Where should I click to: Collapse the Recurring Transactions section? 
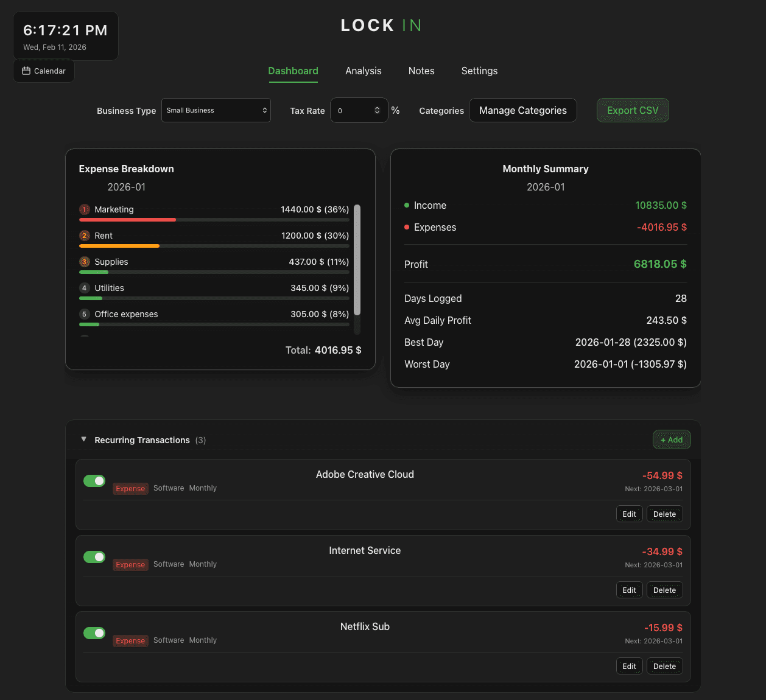(x=84, y=439)
